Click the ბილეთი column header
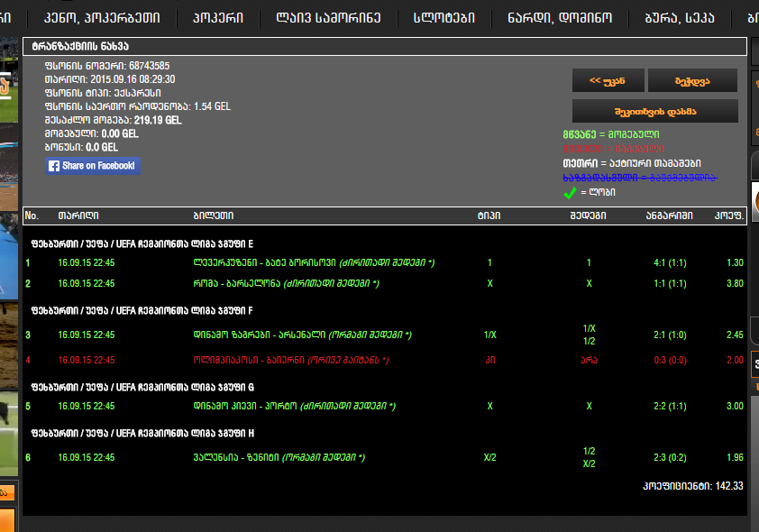759x532 pixels. coord(213,216)
